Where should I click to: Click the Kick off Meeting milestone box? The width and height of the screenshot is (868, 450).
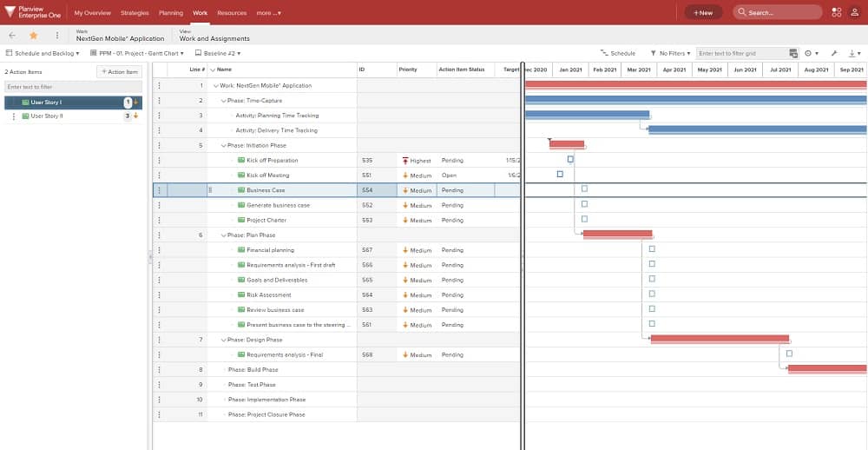click(x=560, y=174)
